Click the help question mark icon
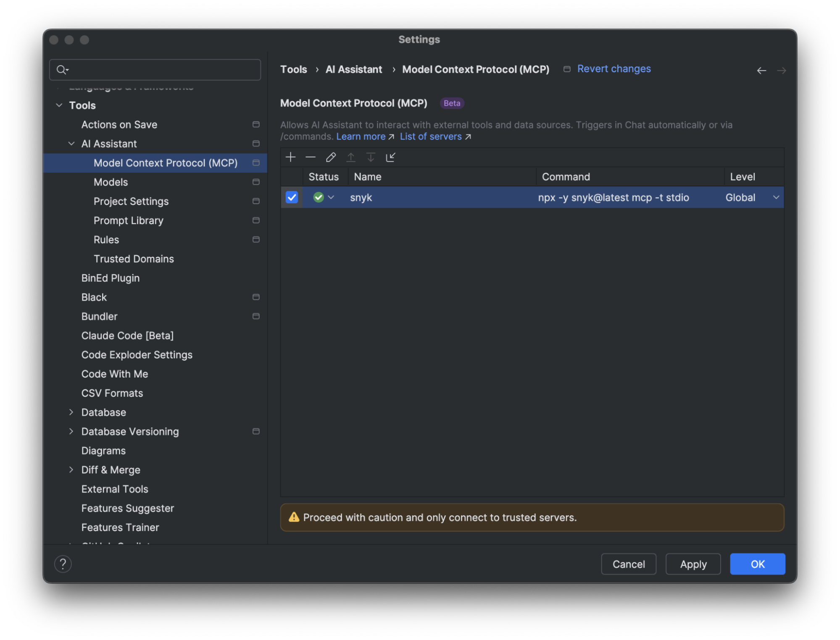 pos(63,564)
